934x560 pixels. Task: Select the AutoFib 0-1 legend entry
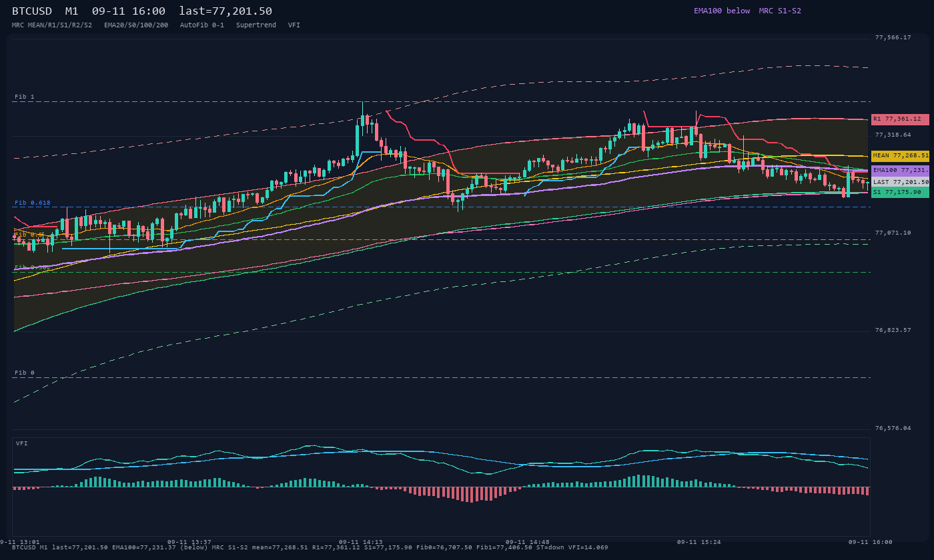coord(202,25)
